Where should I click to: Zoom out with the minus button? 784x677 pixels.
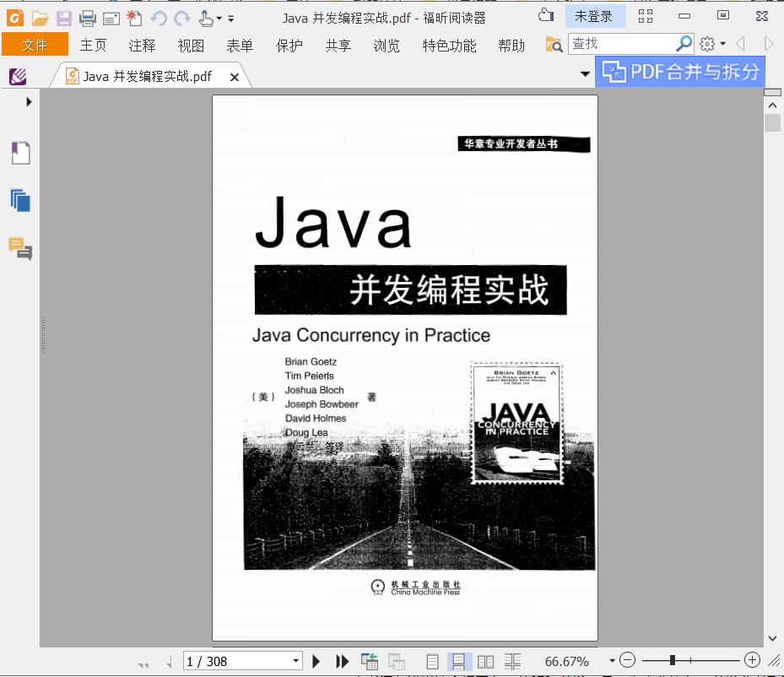tap(628, 660)
